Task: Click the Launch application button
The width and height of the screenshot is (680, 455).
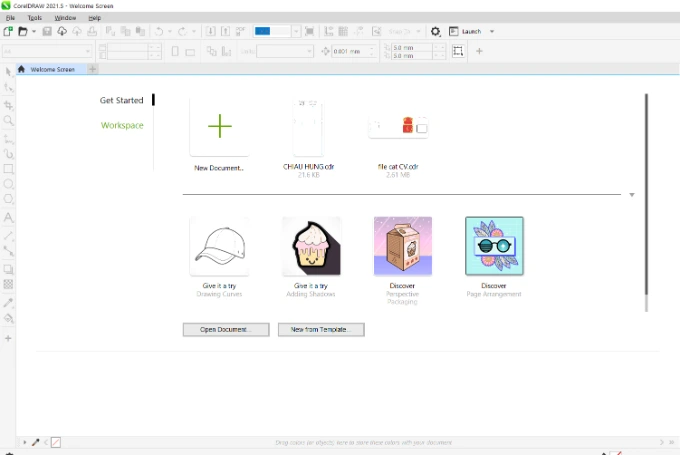Action: 465,31
